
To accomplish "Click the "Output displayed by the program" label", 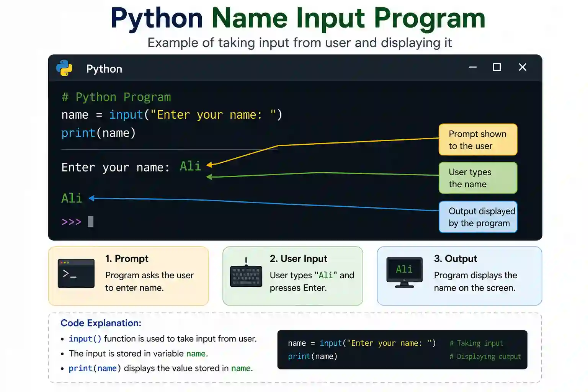I will pyautogui.click(x=478, y=217).
